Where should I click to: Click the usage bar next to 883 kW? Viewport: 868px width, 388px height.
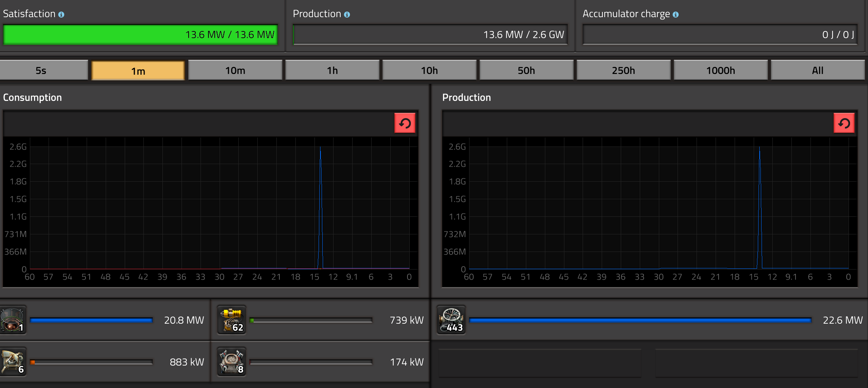click(92, 362)
